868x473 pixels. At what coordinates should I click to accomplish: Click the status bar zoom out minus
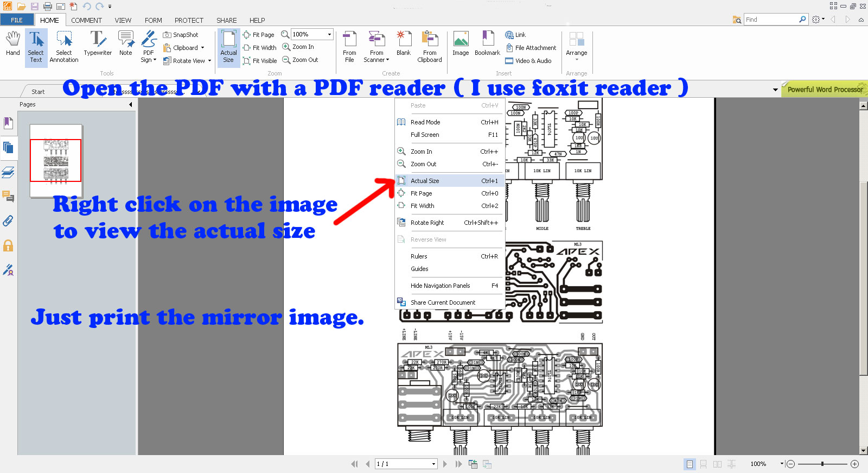point(790,464)
